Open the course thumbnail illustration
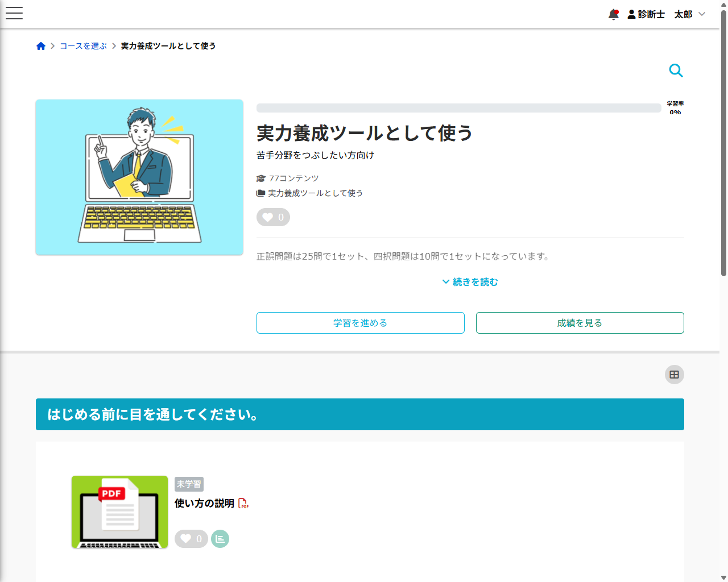The image size is (728, 582). 139,177
